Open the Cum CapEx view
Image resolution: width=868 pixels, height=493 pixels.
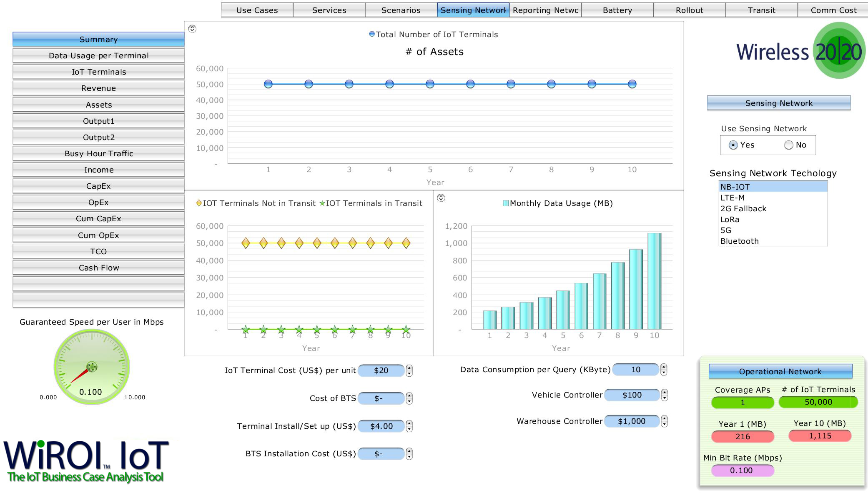coord(98,218)
